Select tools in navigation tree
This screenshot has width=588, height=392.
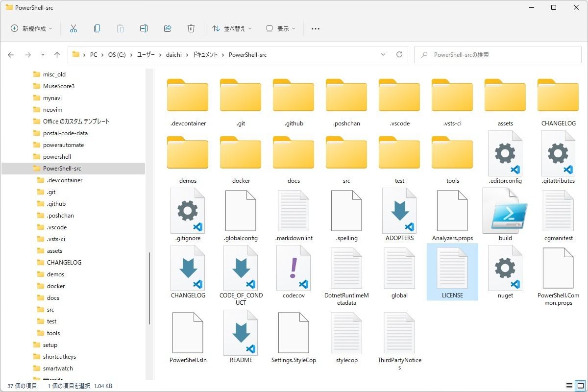tap(53, 333)
